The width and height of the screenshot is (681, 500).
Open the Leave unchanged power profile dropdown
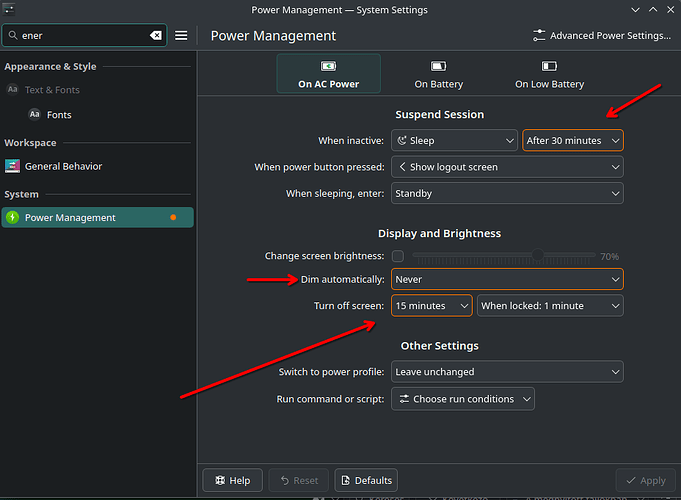[x=507, y=372]
